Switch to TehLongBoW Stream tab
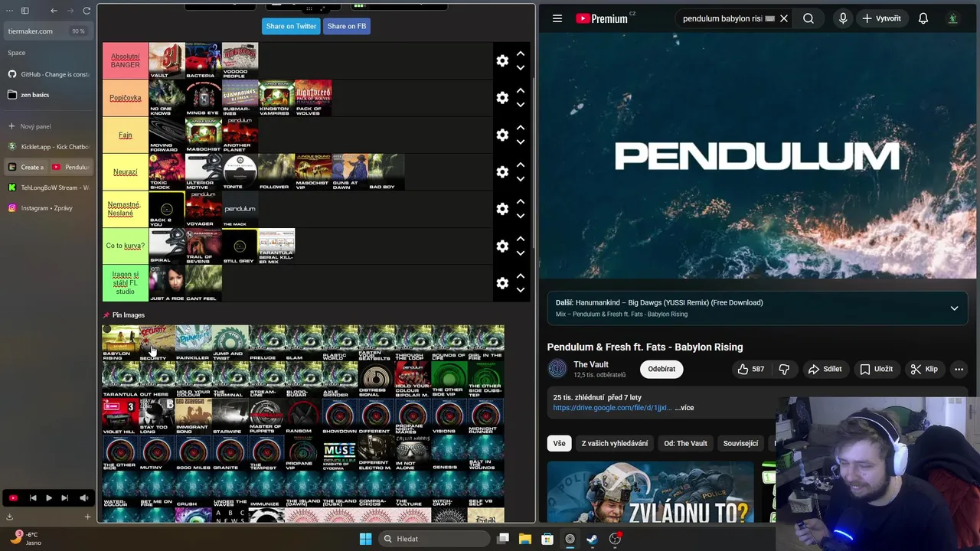 click(47, 187)
